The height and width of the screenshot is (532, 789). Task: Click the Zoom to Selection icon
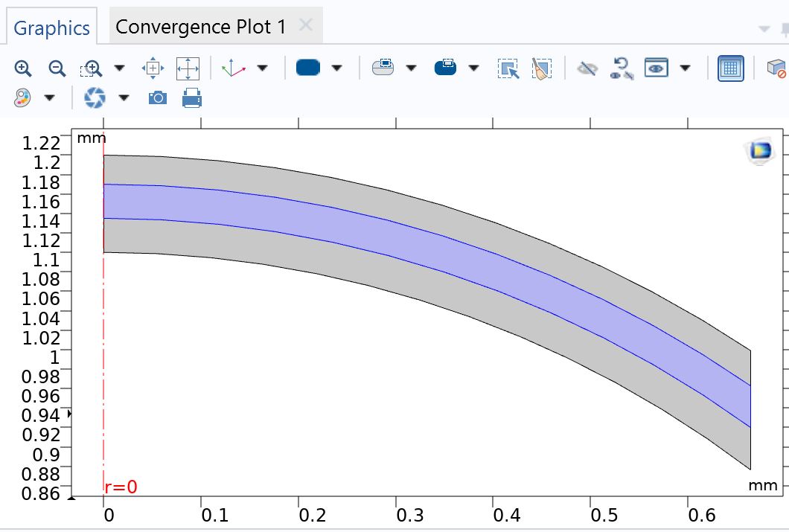[153, 68]
